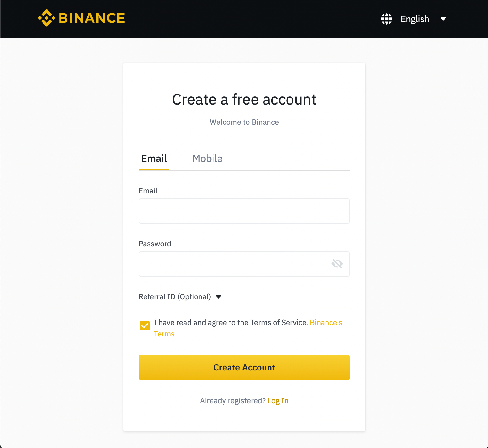This screenshot has height=448, width=488.
Task: Toggle password visibility eye icon
Action: pyautogui.click(x=337, y=264)
